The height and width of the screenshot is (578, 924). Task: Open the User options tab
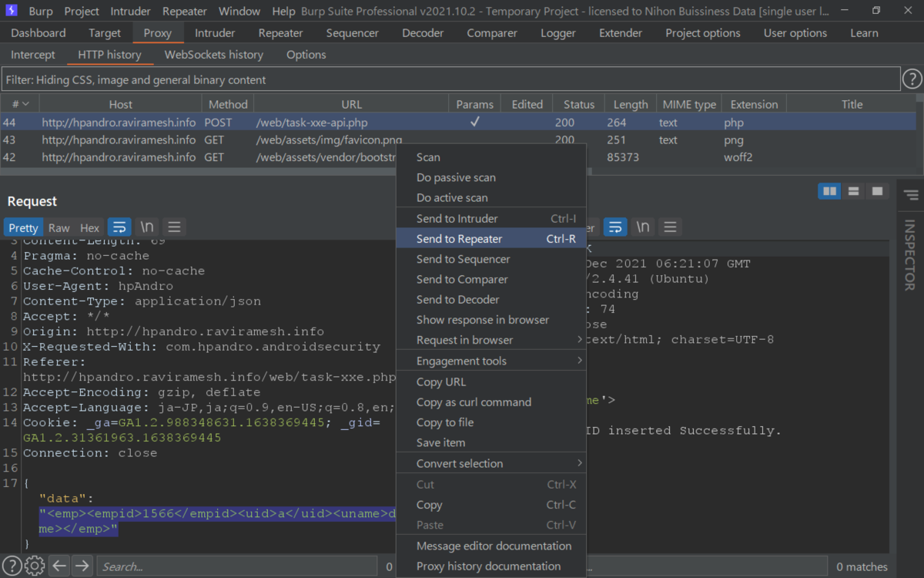pyautogui.click(x=795, y=33)
